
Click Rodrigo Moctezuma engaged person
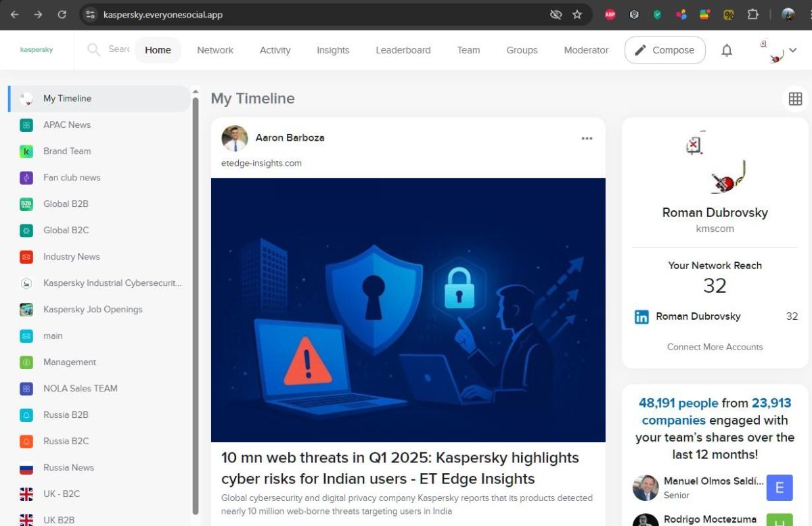[x=711, y=519]
